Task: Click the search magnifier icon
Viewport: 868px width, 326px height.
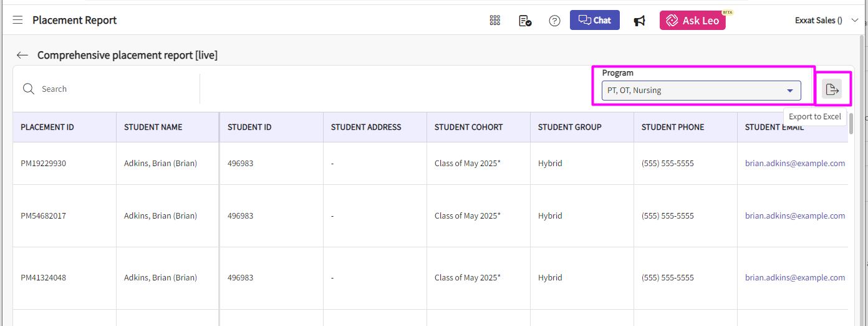Action: [x=28, y=89]
